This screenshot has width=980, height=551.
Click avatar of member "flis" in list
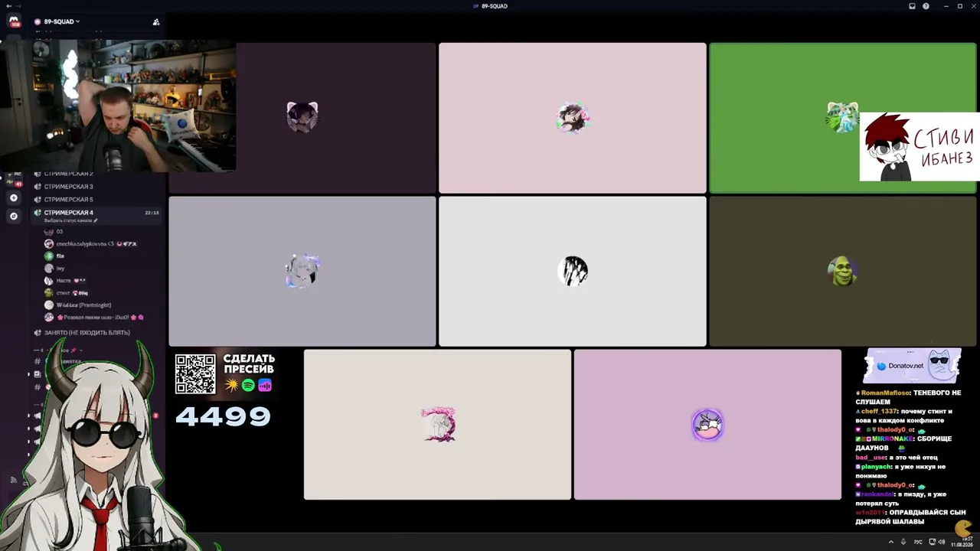49,256
